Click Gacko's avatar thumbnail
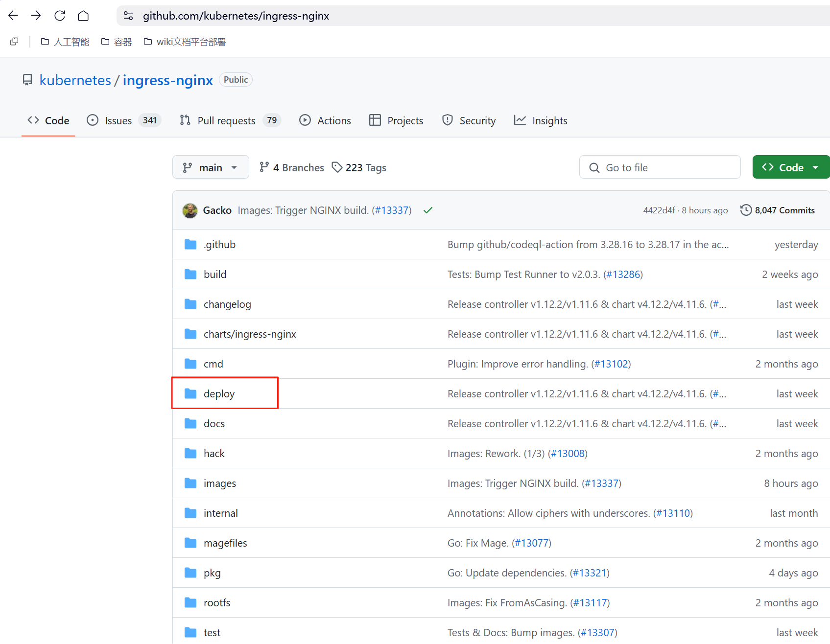The height and width of the screenshot is (644, 830). (x=190, y=210)
